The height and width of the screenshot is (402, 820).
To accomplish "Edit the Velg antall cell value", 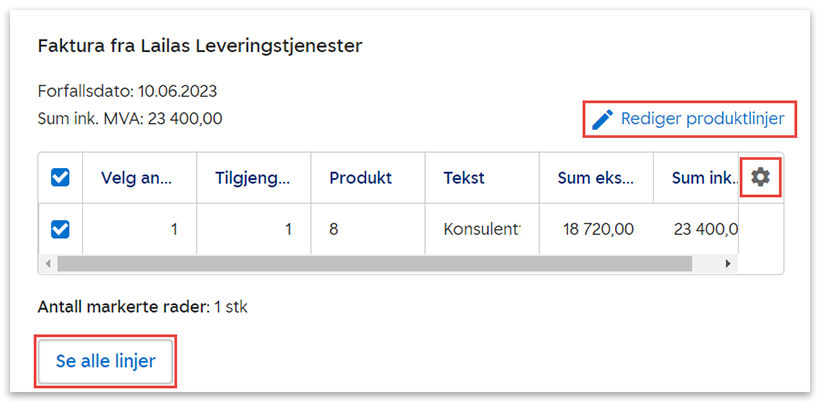I will tap(139, 229).
